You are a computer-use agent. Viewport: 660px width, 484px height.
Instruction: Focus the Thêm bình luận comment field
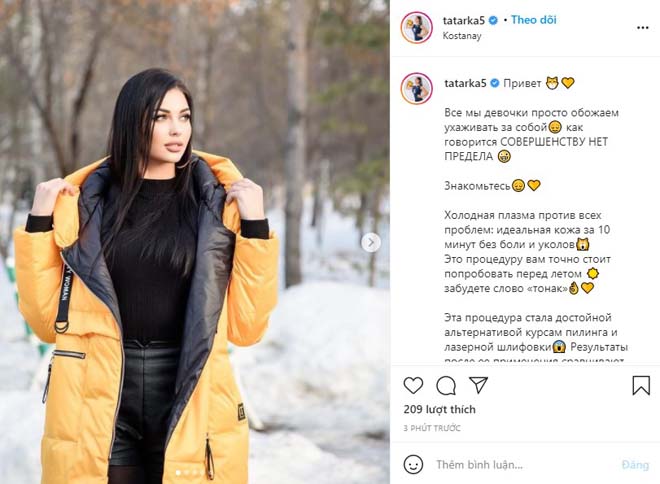[524, 465]
